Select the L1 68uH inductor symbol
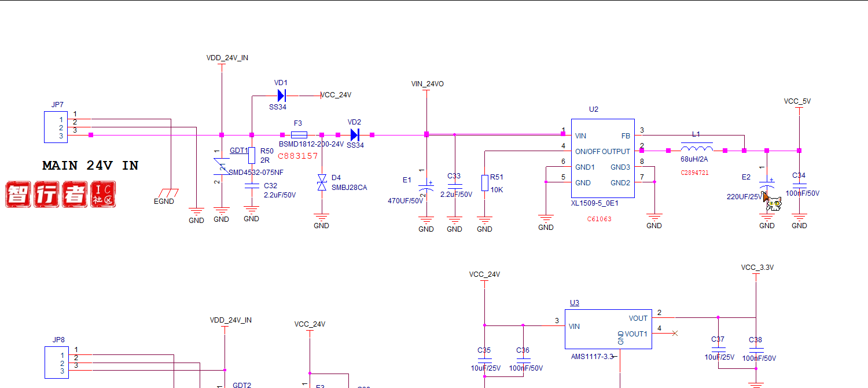Screen dimensions: 868x388 coord(697,147)
